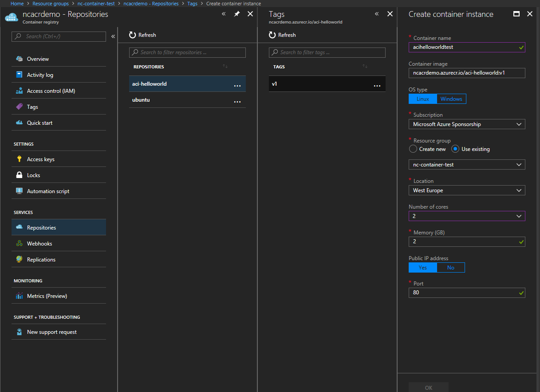540x392 pixels.
Task: Click the Activity log book icon
Action: point(19,75)
